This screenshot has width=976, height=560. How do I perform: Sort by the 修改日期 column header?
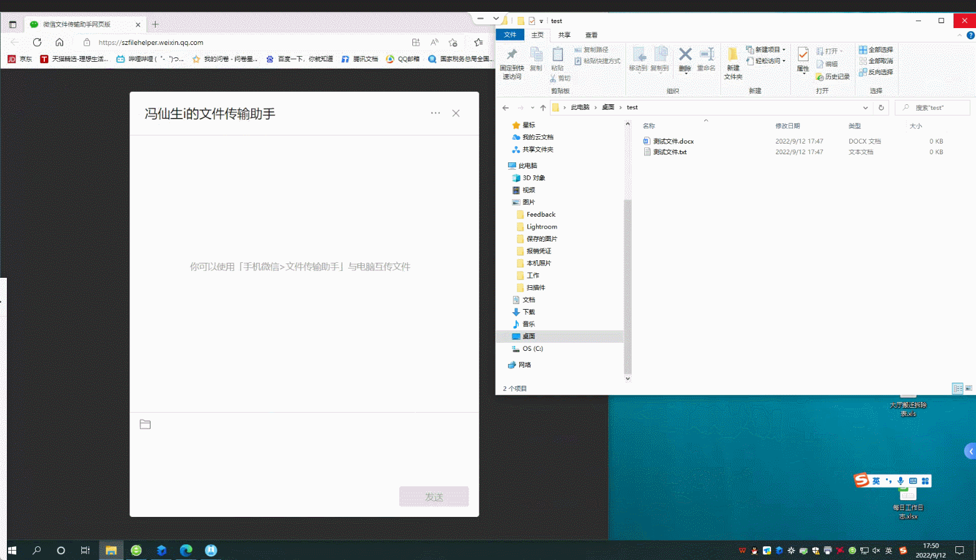pos(787,125)
